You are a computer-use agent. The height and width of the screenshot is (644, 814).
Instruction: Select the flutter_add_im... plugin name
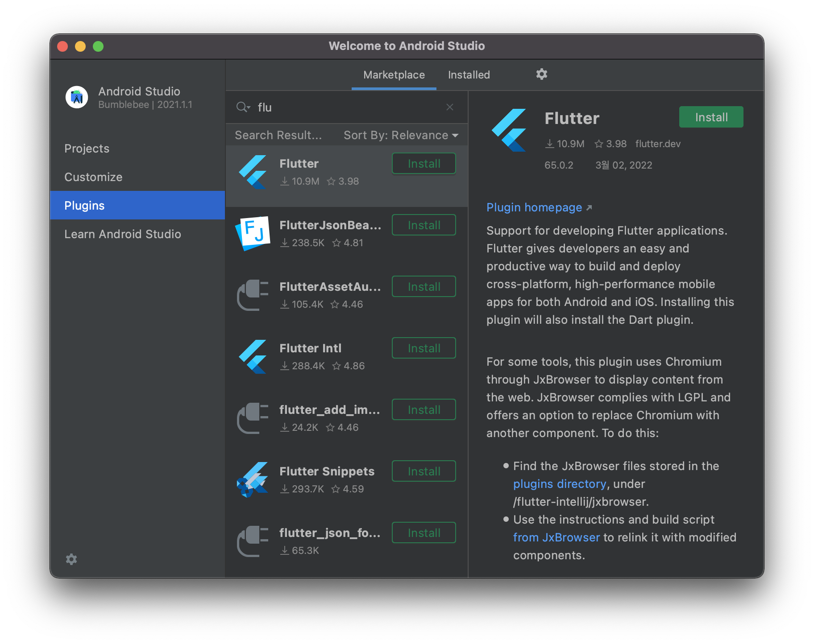tap(330, 410)
